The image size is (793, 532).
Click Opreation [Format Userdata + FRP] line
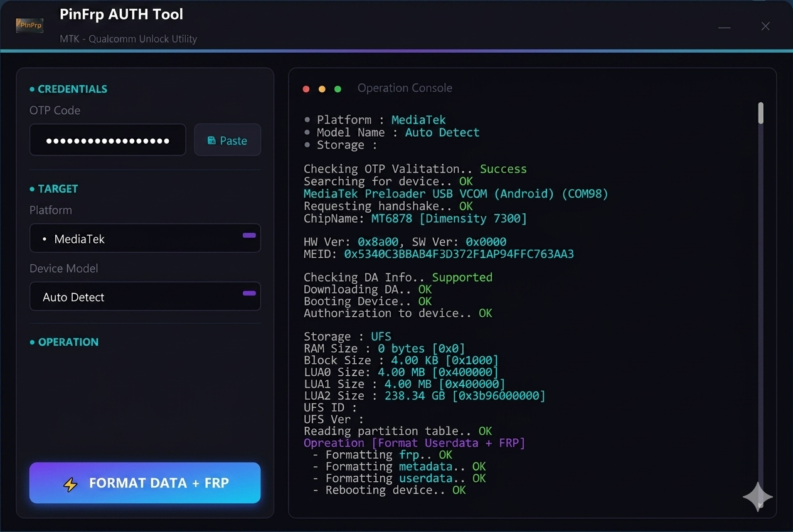tap(415, 443)
